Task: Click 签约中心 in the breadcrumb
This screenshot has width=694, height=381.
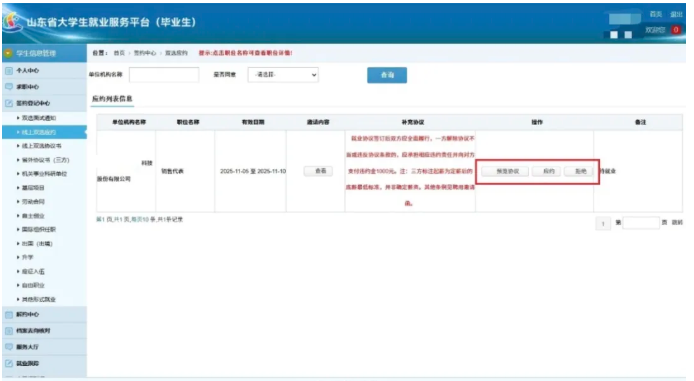Action: pos(145,53)
